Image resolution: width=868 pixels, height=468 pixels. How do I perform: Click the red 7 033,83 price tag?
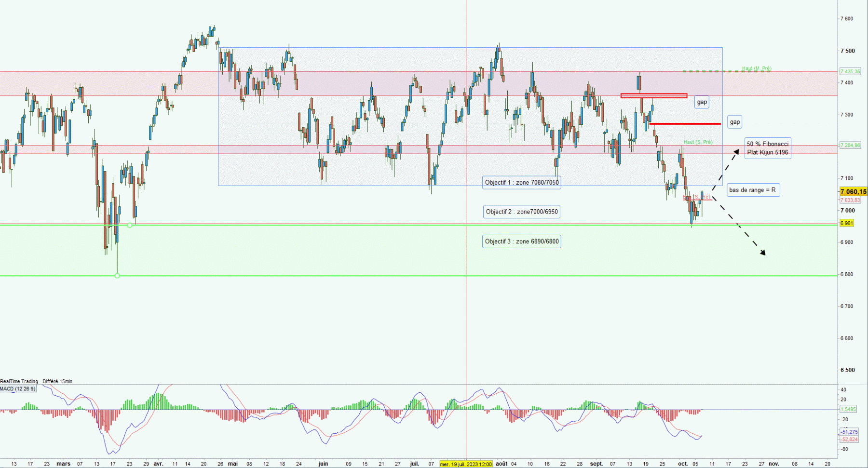click(x=850, y=200)
